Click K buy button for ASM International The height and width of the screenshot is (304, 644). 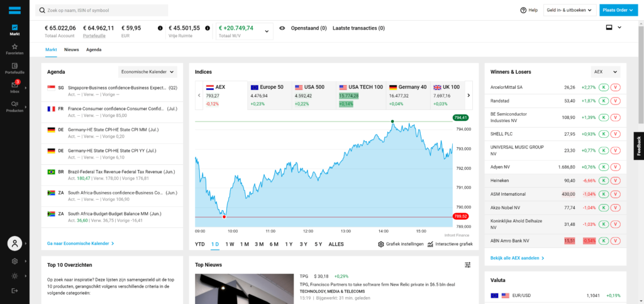pos(603,194)
